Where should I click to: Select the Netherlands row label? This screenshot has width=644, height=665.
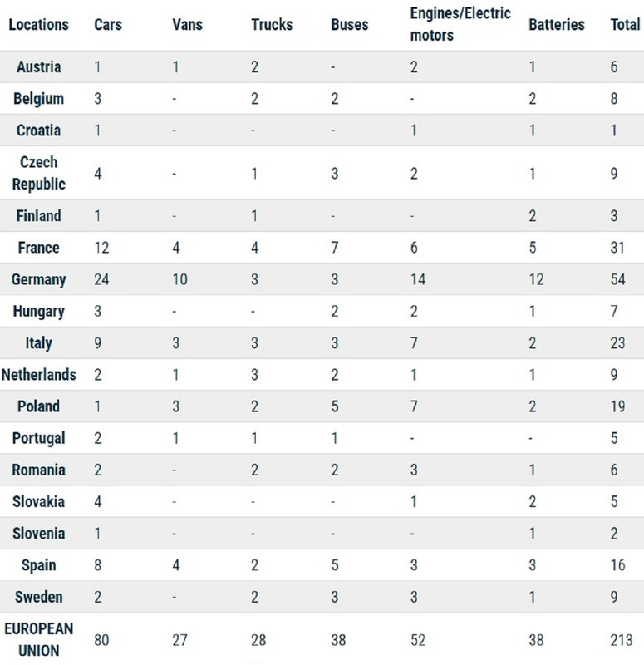(x=38, y=375)
